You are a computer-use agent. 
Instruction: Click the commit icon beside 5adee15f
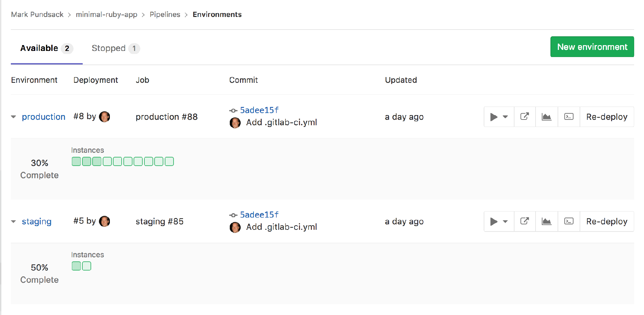(x=233, y=110)
